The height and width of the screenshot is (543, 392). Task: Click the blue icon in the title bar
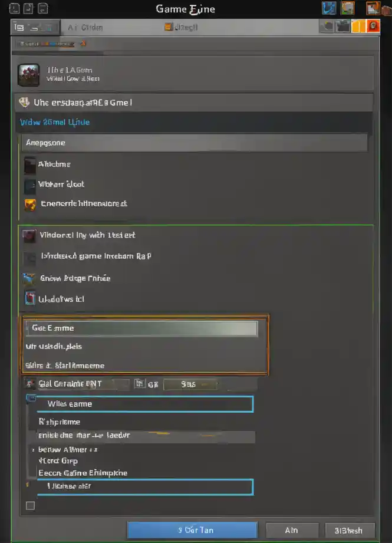click(x=329, y=8)
